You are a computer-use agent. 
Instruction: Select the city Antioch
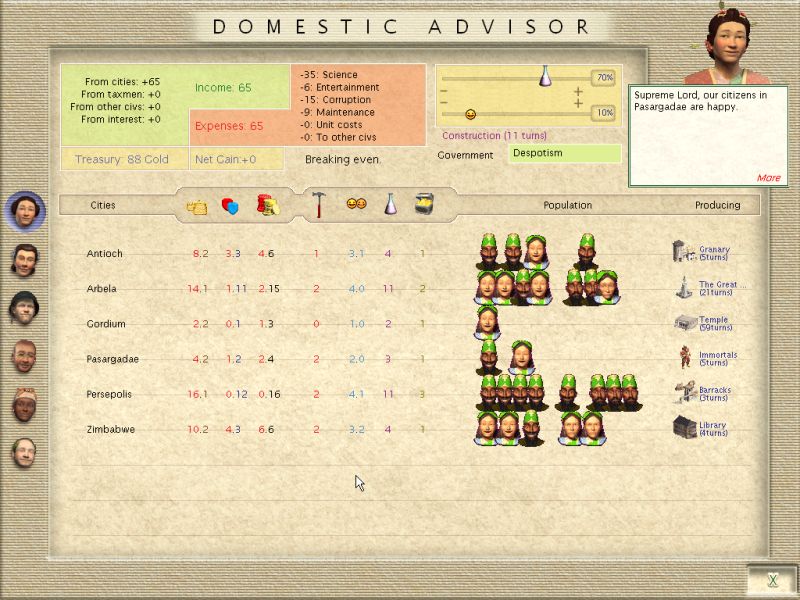104,254
